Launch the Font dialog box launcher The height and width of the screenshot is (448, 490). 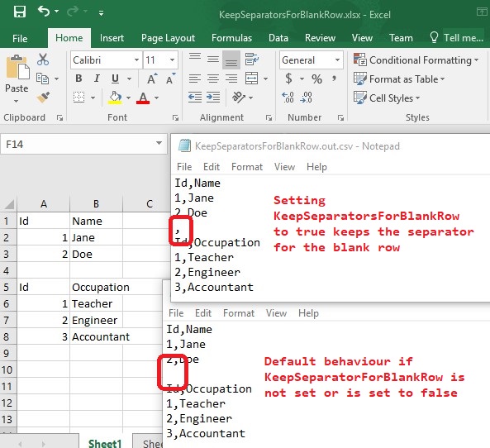point(175,117)
